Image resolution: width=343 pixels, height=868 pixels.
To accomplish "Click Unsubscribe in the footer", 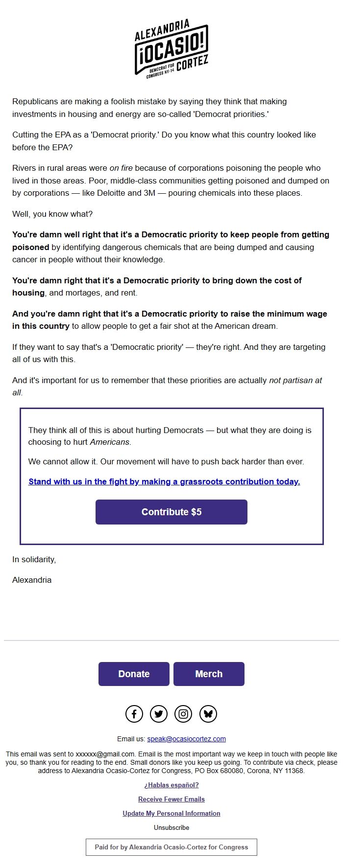I will [171, 827].
